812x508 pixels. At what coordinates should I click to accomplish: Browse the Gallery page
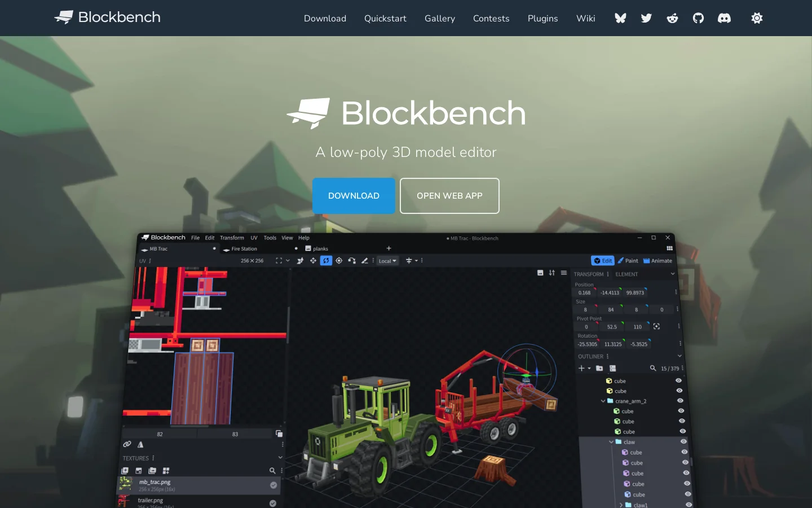click(x=440, y=18)
